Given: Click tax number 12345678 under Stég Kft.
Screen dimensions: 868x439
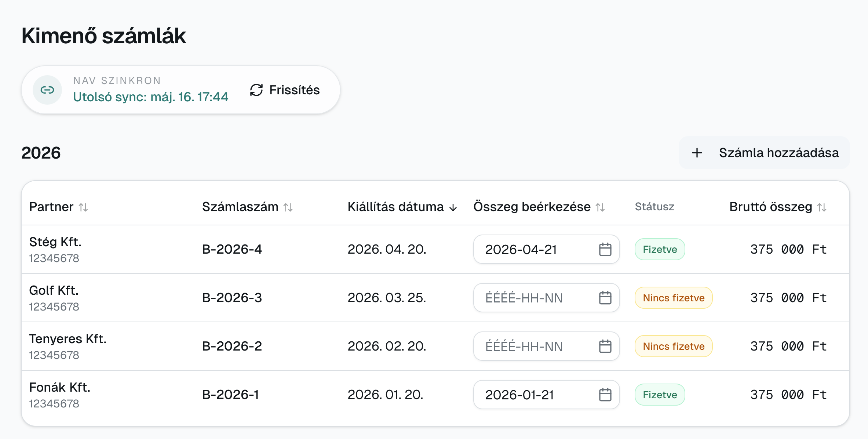Looking at the screenshot, I should (x=54, y=258).
